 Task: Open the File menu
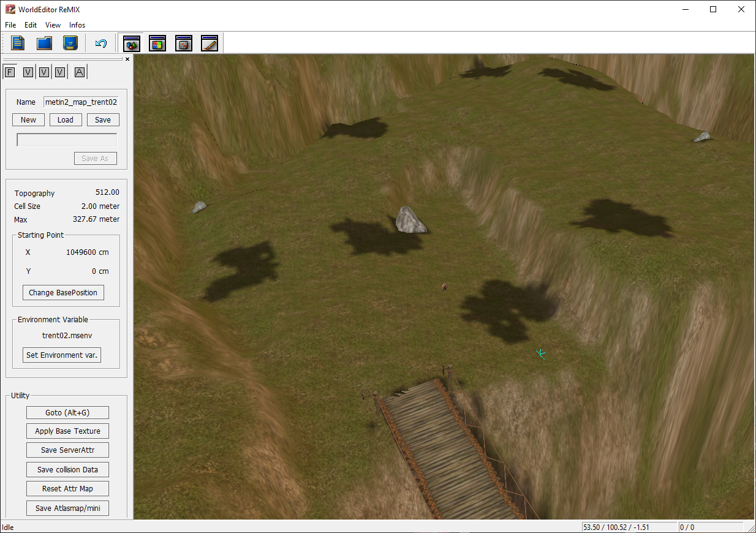point(10,25)
